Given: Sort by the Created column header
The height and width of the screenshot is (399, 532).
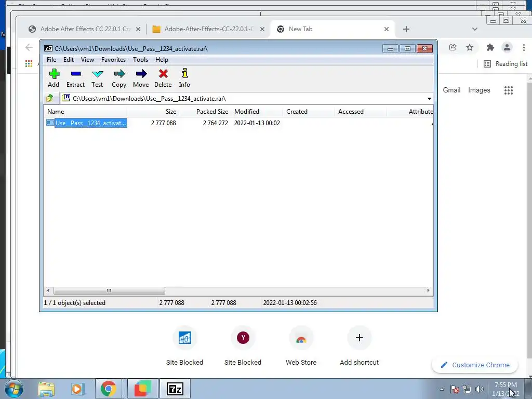Looking at the screenshot, I should pos(309,112).
